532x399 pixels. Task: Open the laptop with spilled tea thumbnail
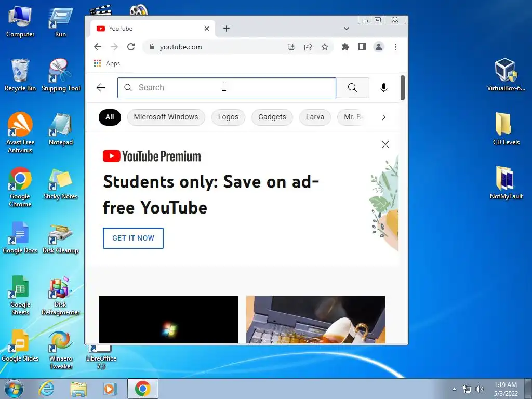click(316, 320)
